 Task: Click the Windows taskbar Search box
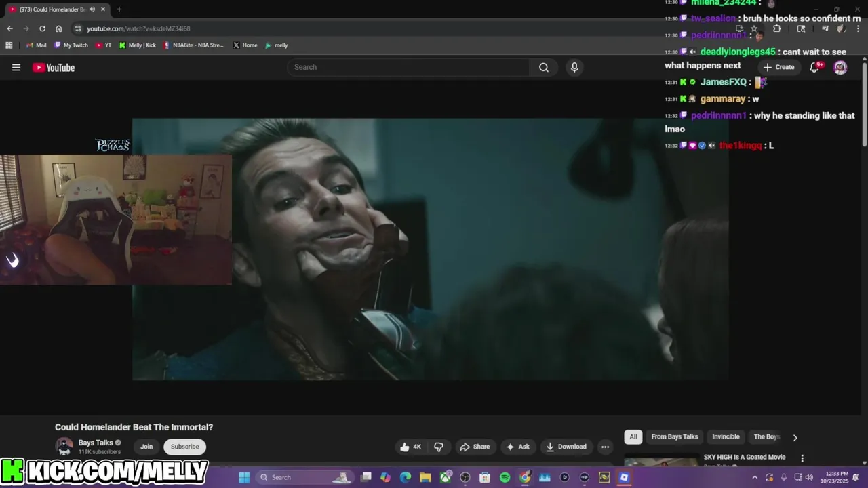tap(306, 477)
